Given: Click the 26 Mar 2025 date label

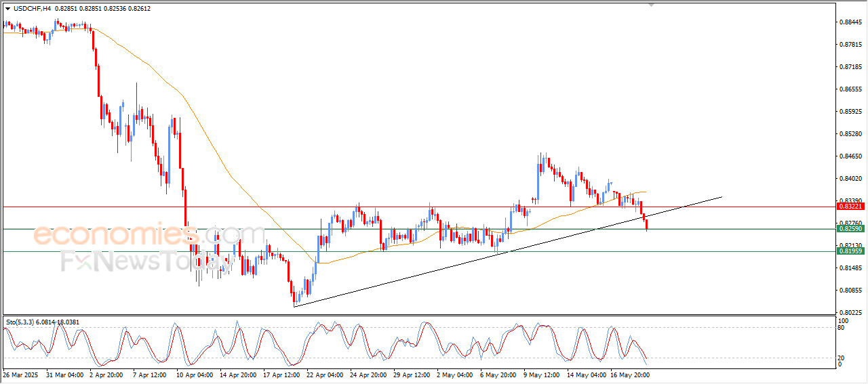Looking at the screenshot, I should (21, 374).
